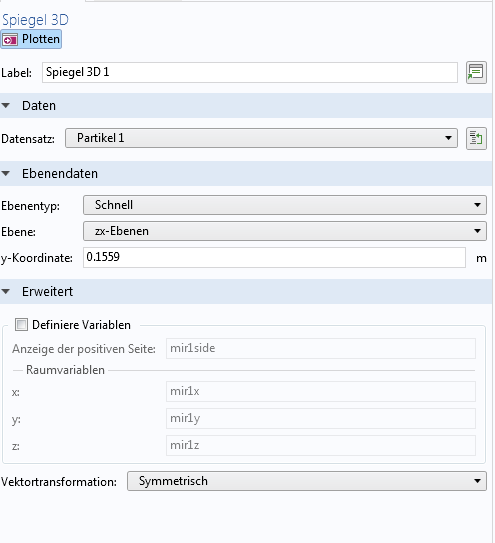
Task: Click the Plotten button
Action: click(31, 39)
